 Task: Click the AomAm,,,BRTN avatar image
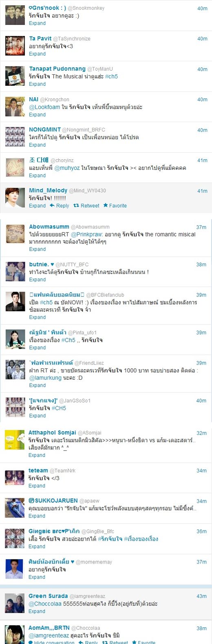(15, 634)
